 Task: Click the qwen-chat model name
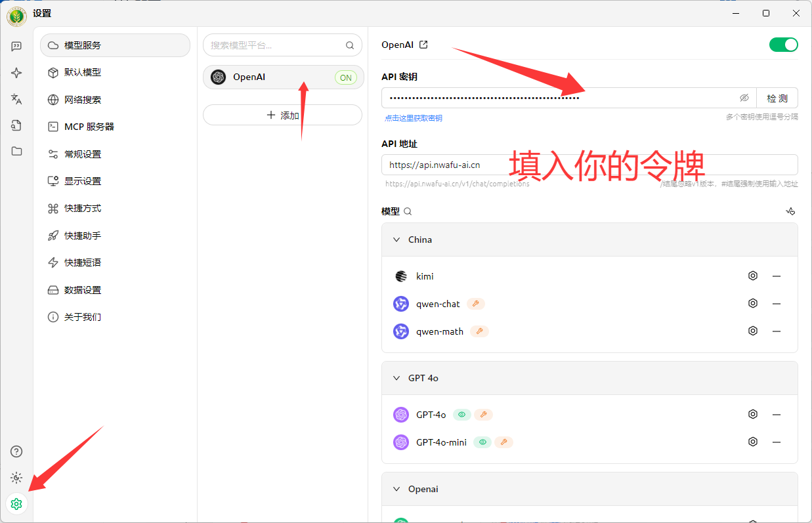tap(438, 304)
